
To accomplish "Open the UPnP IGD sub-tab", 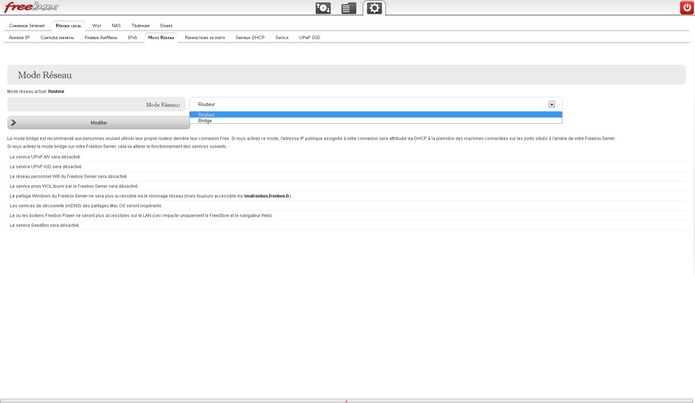I will 310,37.
